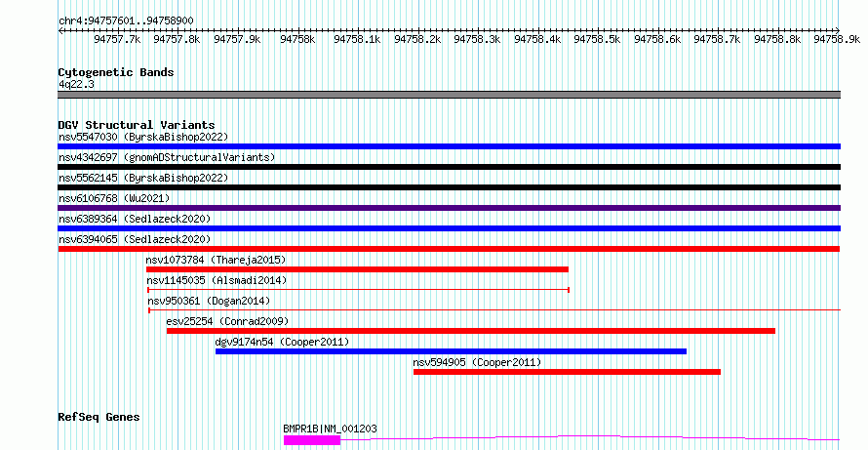Click the 94758.2k ruler tick label
Viewport: 868px width, 450px height.
[x=417, y=39]
